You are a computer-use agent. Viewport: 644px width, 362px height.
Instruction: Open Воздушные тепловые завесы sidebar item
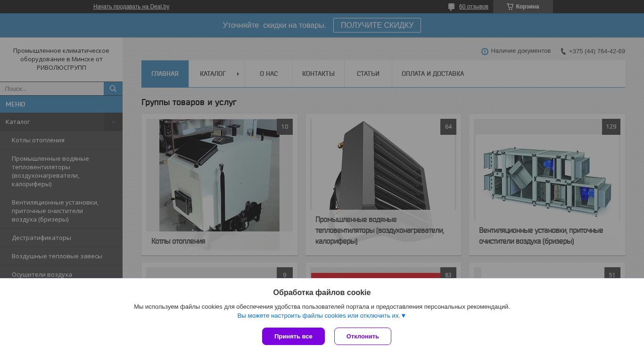click(x=61, y=256)
